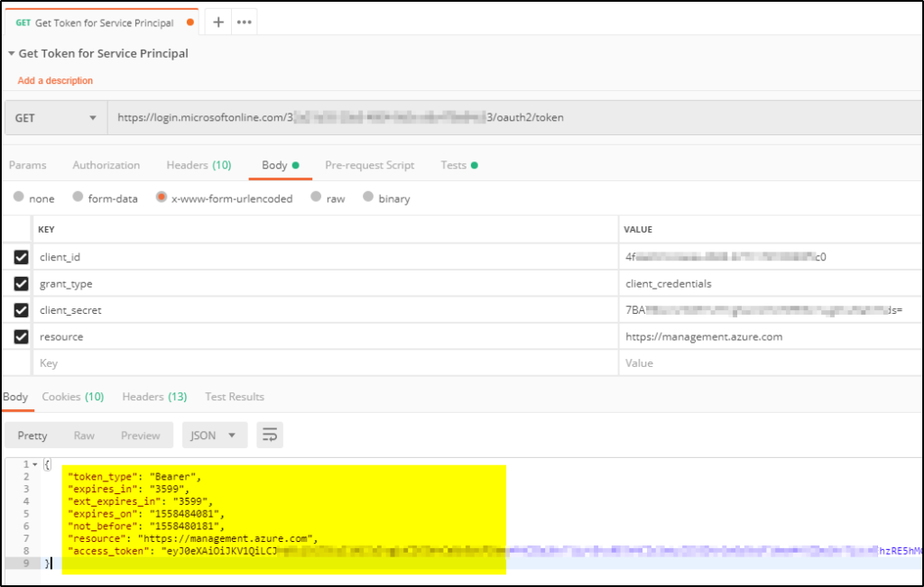924x587 pixels.
Task: Toggle line wrapping in the response viewer
Action: click(x=269, y=435)
